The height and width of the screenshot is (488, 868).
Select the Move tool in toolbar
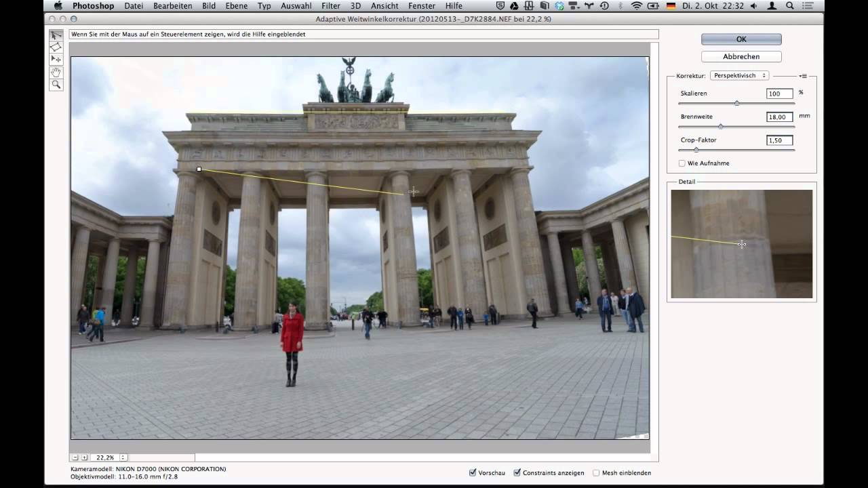56,59
